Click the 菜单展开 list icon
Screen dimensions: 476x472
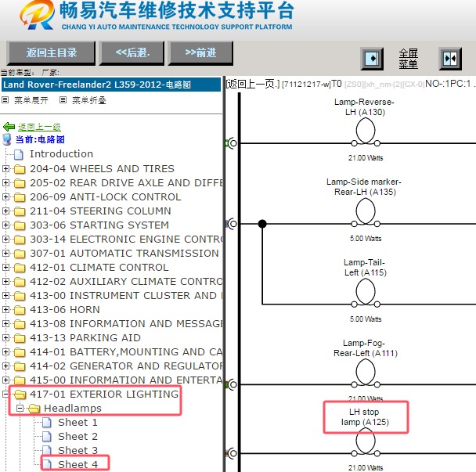(5, 100)
